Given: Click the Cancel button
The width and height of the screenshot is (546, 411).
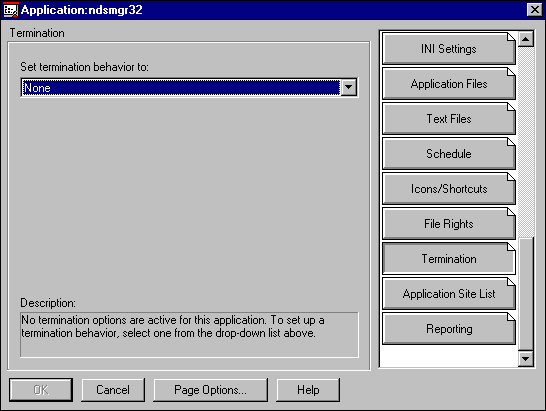Looking at the screenshot, I should point(113,390).
